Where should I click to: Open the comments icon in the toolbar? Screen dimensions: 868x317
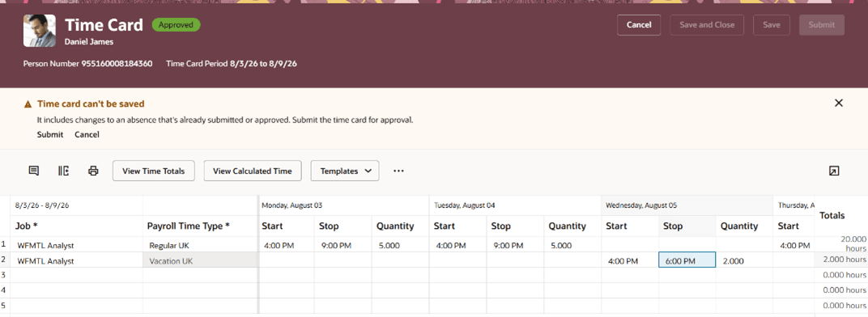[x=34, y=171]
